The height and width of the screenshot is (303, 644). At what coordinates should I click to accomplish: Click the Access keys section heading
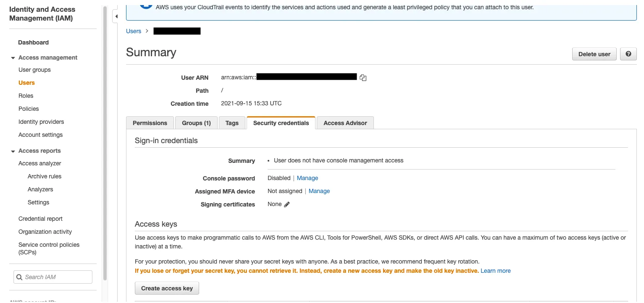(156, 224)
